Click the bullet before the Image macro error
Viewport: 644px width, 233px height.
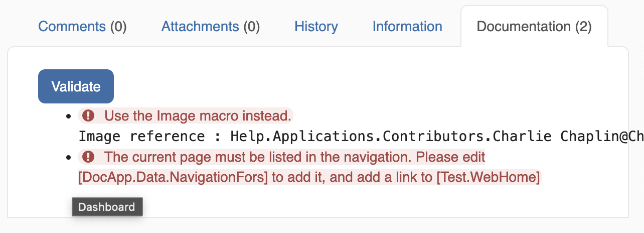click(70, 117)
